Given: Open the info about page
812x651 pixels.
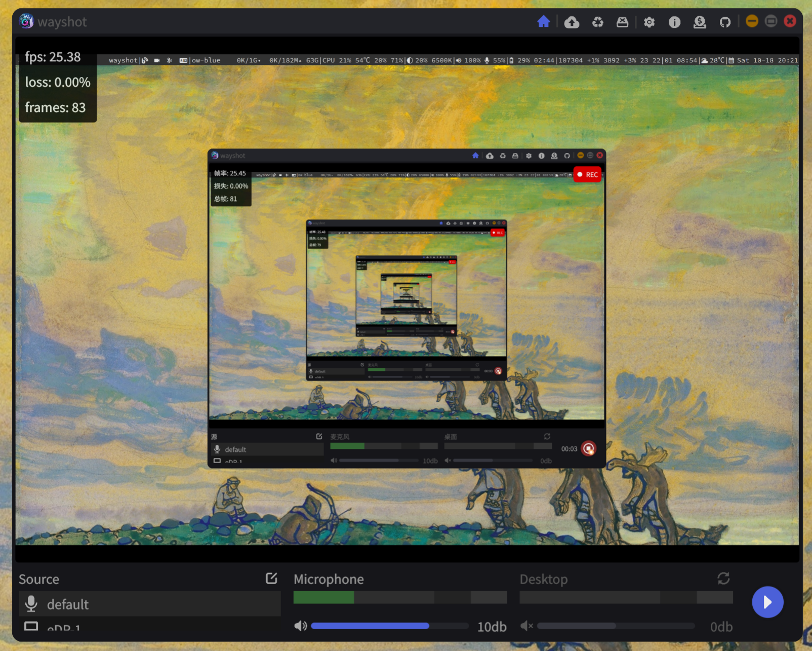Looking at the screenshot, I should pos(674,22).
